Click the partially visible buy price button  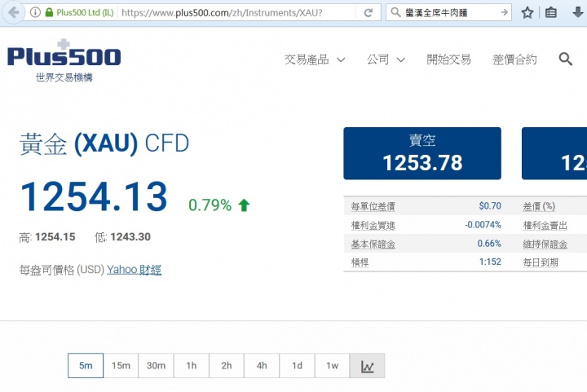click(554, 153)
